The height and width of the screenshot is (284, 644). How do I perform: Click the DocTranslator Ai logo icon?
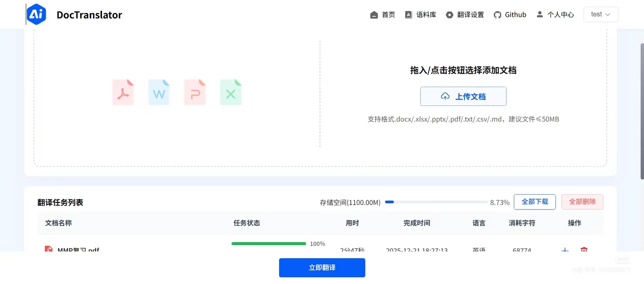point(36,14)
